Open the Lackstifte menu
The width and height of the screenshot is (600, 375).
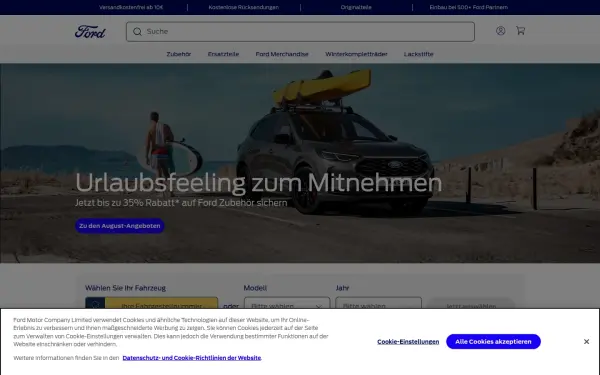pos(419,54)
